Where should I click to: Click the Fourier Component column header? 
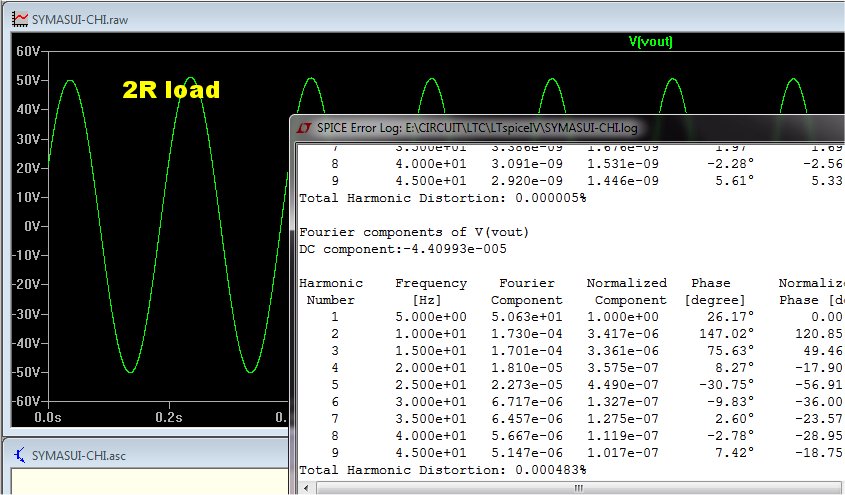point(527,291)
